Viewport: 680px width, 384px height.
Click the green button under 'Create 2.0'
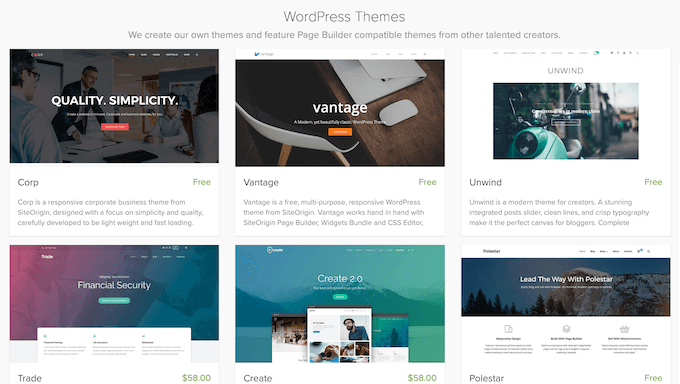(x=340, y=297)
